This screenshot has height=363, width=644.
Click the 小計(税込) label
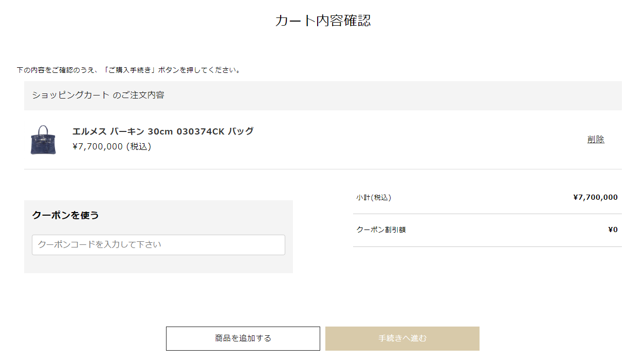[x=374, y=197]
